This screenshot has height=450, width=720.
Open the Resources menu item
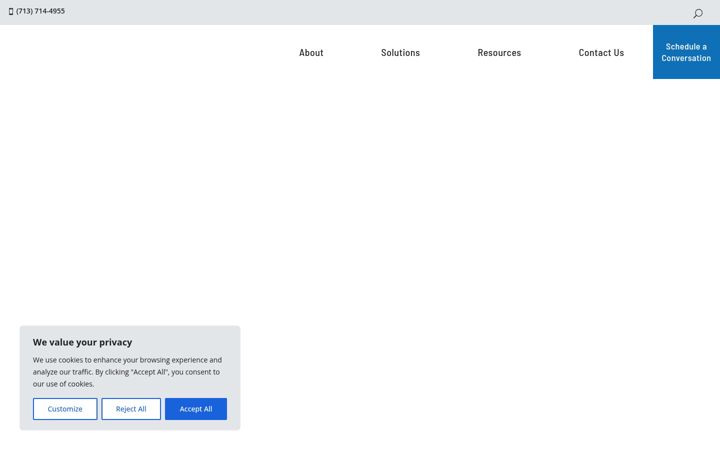499,53
